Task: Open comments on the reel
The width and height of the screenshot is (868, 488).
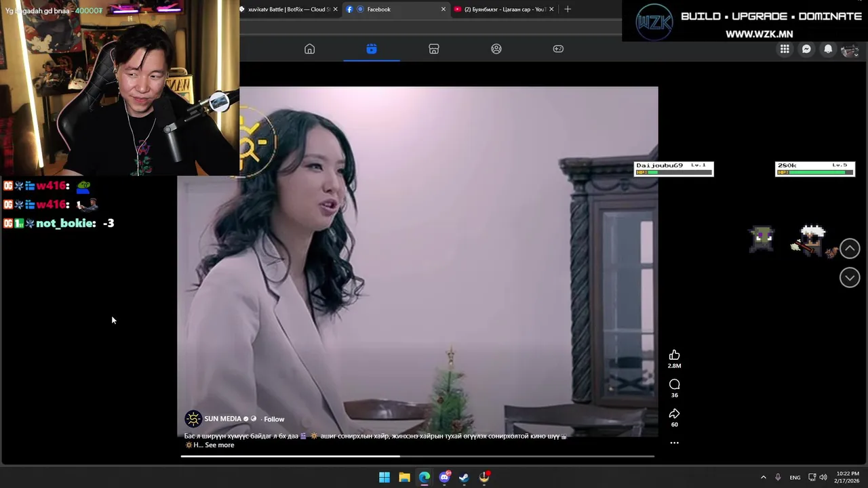Action: pyautogui.click(x=674, y=384)
